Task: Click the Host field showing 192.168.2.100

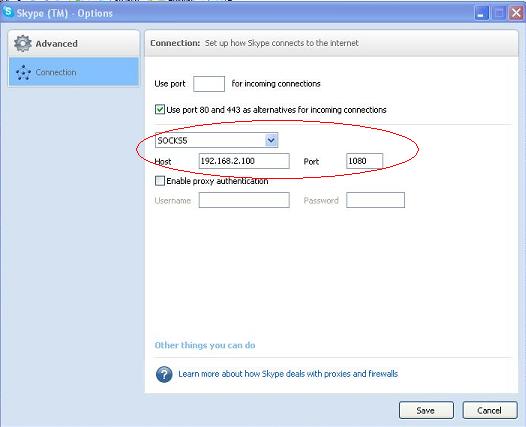Action: point(244,161)
